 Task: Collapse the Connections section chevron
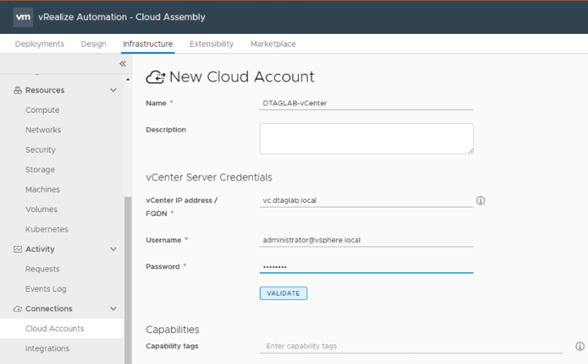tap(114, 308)
